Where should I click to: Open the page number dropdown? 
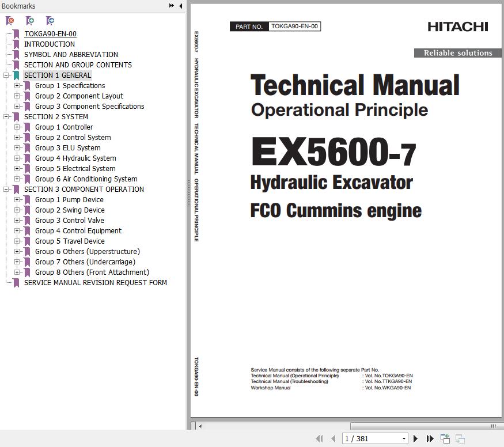404,439
